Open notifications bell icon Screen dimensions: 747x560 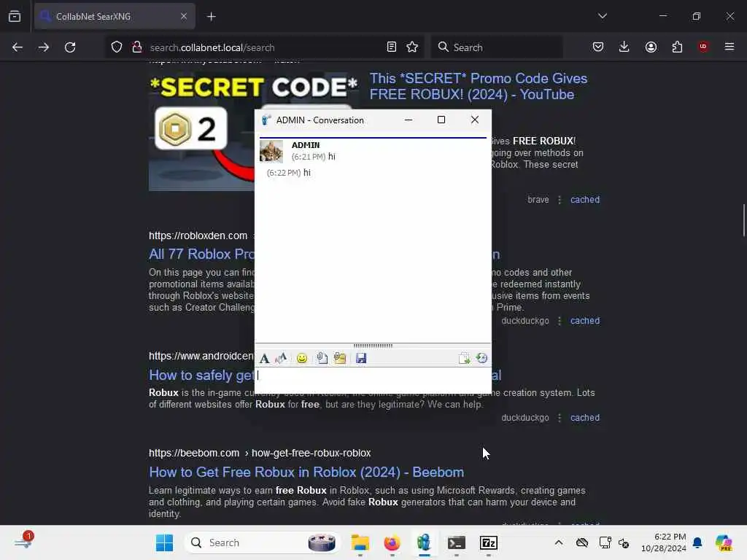pos(697,542)
